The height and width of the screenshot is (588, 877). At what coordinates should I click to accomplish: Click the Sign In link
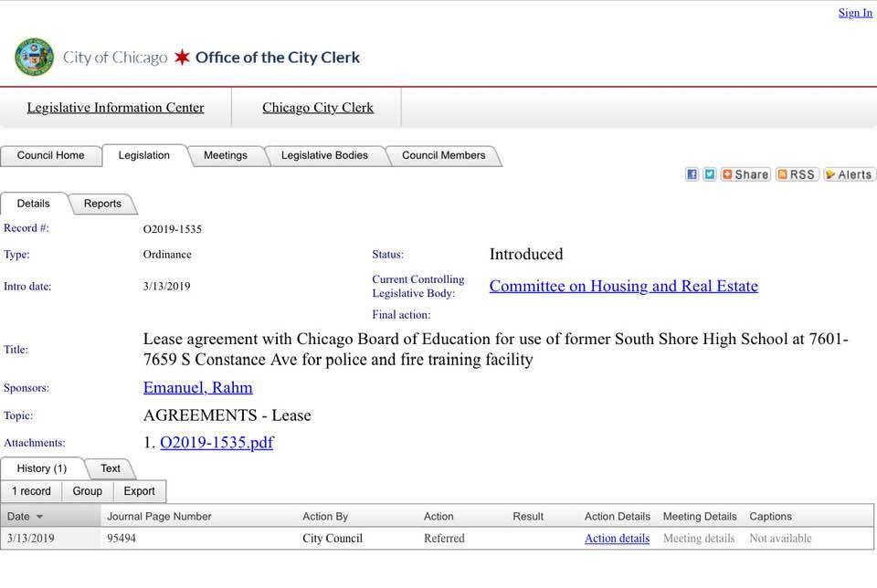point(855,12)
